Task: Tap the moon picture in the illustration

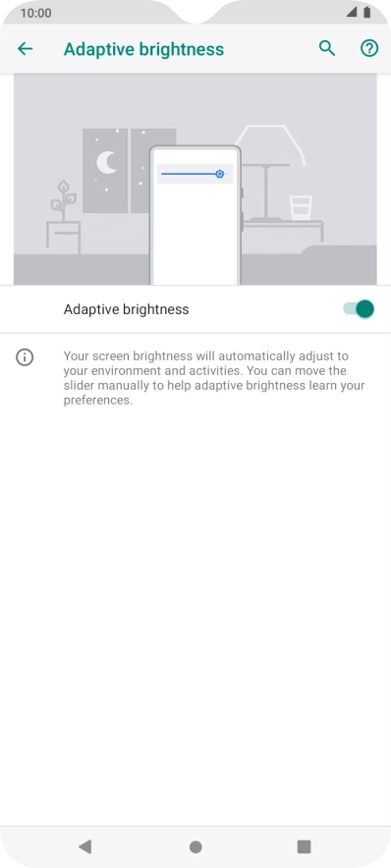Action: 105,171
